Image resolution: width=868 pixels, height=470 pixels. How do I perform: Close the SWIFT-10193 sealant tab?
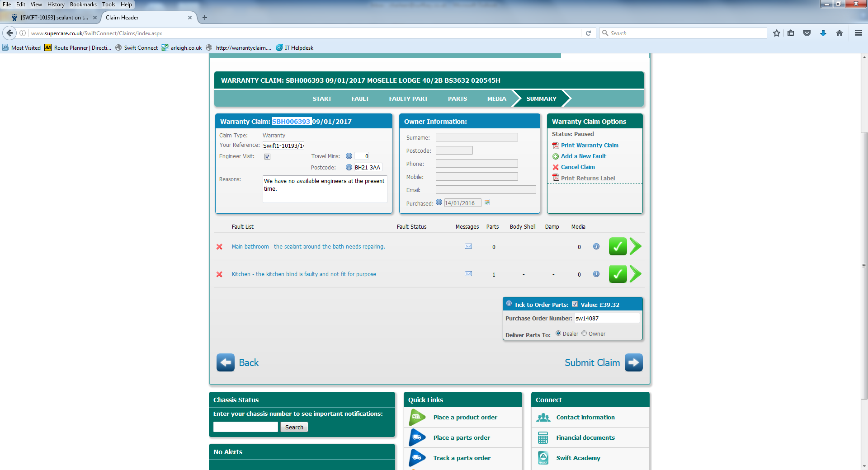(x=95, y=18)
